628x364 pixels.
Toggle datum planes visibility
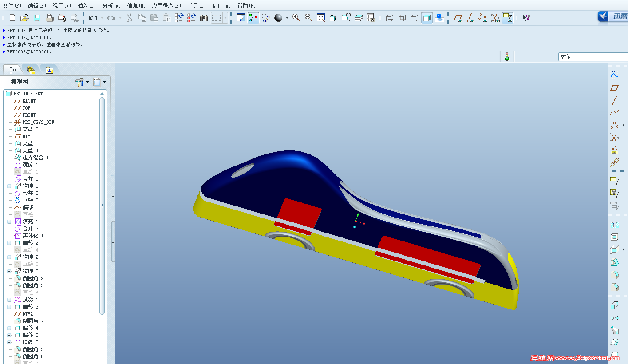(458, 18)
